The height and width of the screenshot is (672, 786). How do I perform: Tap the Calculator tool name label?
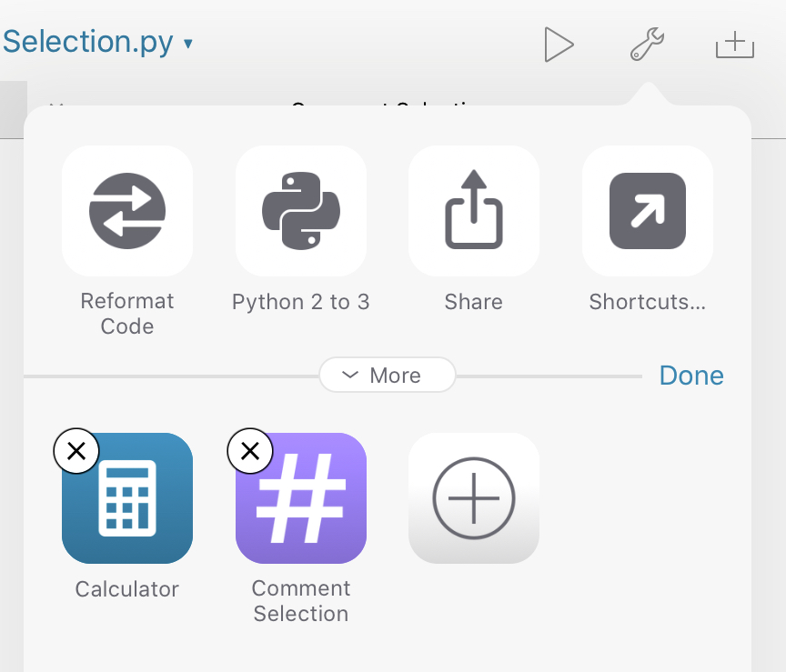coord(126,589)
